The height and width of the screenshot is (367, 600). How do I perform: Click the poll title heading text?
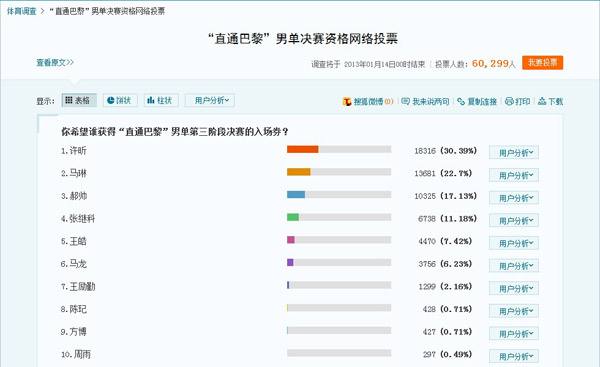pyautogui.click(x=303, y=39)
